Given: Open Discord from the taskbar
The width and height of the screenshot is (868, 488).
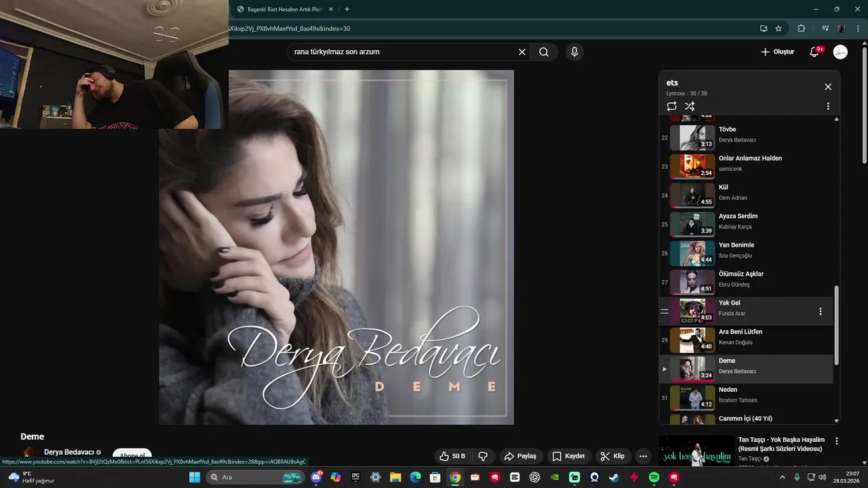Looking at the screenshot, I should point(316,477).
